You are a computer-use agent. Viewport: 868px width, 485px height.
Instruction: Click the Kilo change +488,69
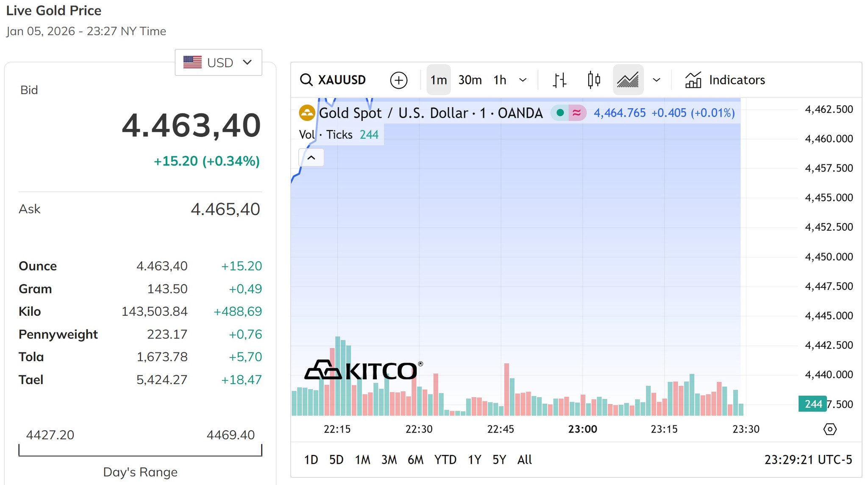tap(238, 312)
